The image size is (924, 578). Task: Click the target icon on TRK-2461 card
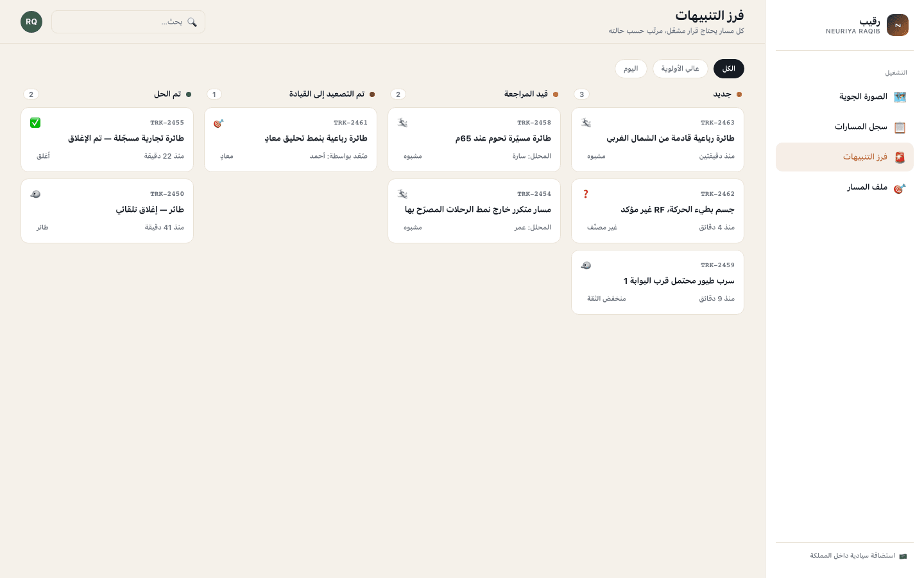point(219,123)
